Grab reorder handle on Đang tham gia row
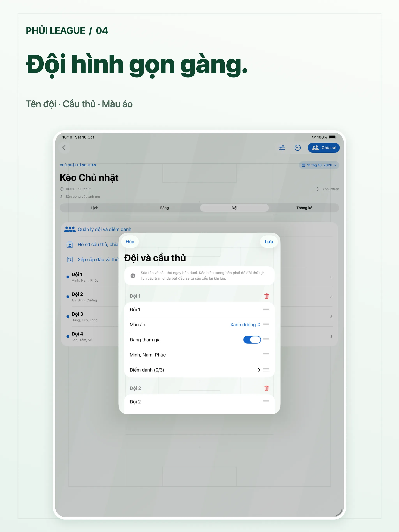Viewport: 399px width, 532px height. coord(266,340)
